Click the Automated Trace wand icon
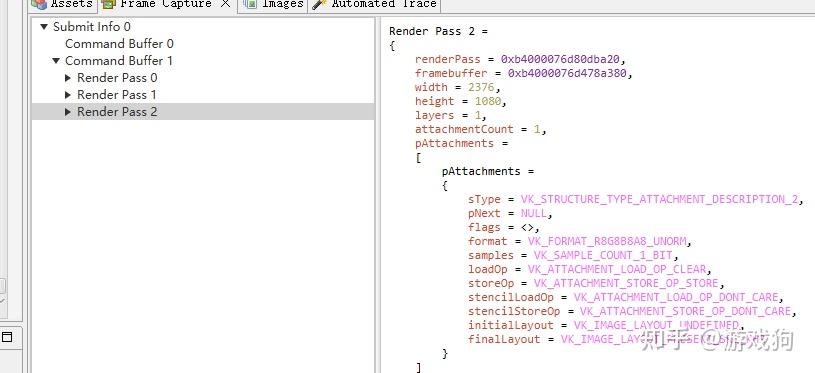 pos(320,4)
